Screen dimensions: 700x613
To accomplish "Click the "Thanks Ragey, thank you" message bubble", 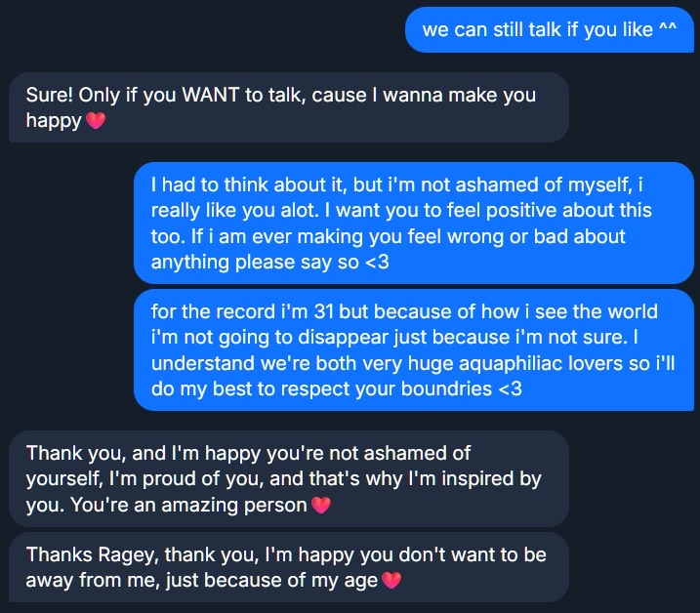I will point(289,567).
